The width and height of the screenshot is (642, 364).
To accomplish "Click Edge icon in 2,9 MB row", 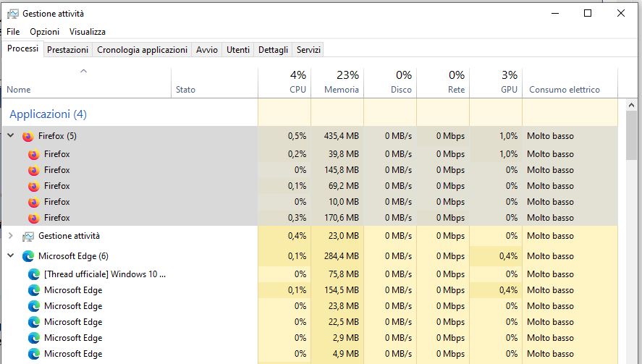I will [33, 338].
